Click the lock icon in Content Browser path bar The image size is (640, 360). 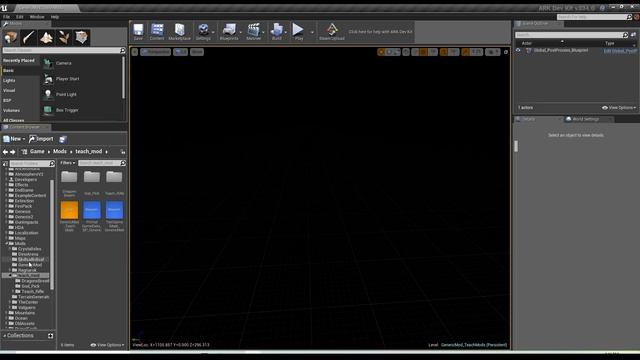123,152
